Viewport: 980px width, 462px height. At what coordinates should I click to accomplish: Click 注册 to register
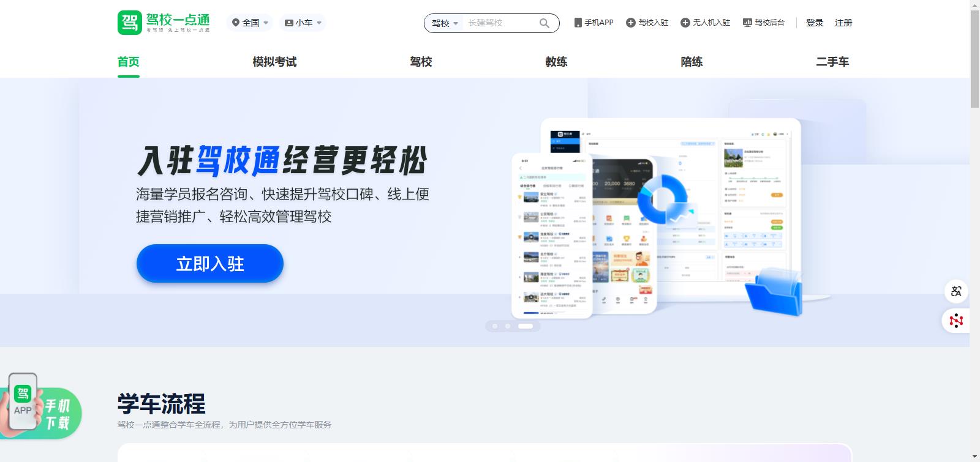(843, 23)
